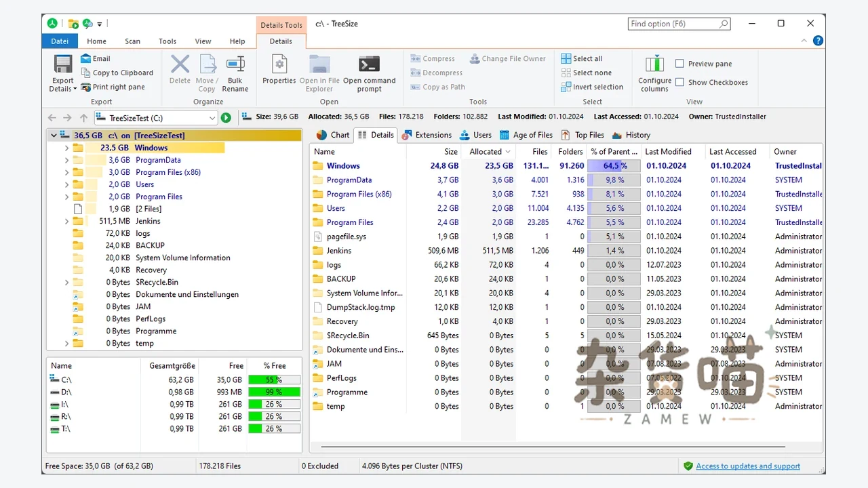This screenshot has width=868, height=488.
Task: Show Properties of the selected item
Action: [279, 69]
